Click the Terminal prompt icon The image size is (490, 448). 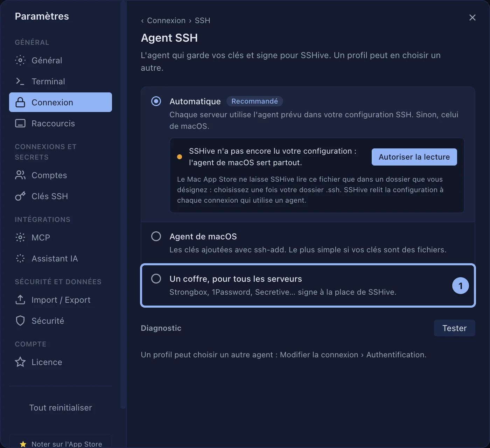tap(20, 81)
